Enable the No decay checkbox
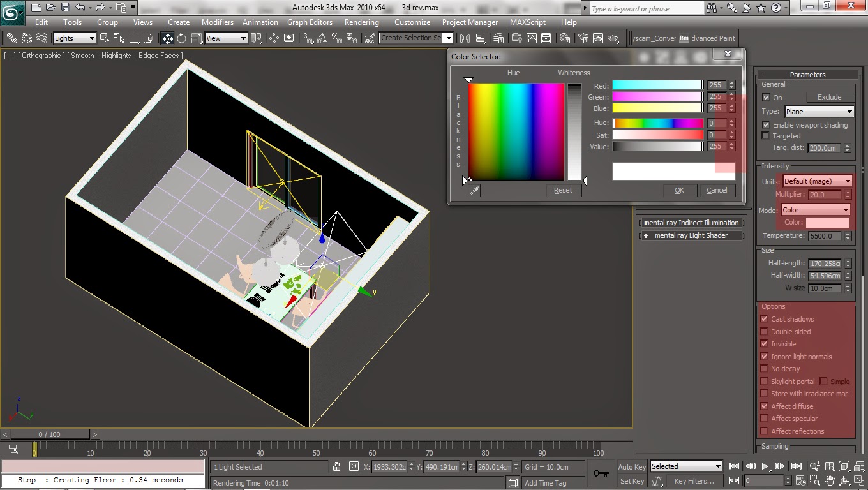 [x=765, y=369]
